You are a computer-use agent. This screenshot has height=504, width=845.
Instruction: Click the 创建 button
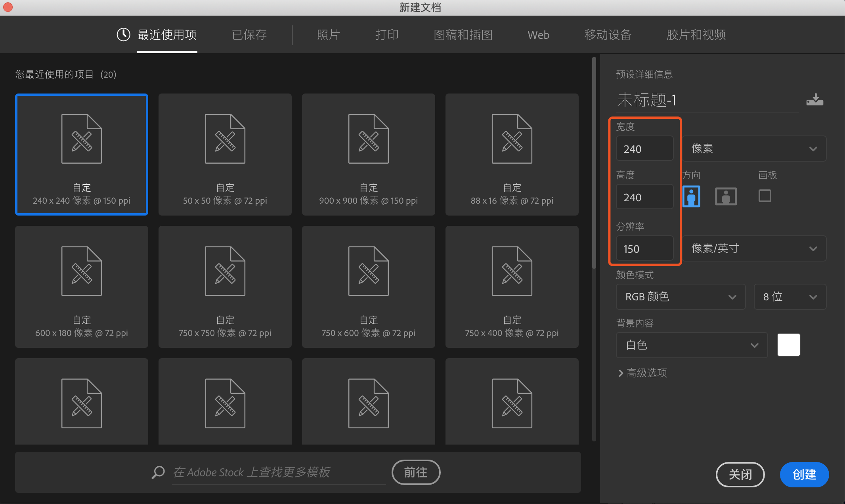tap(804, 474)
